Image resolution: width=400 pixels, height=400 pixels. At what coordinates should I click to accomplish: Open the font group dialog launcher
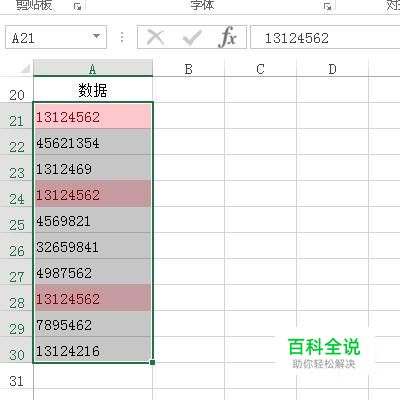point(327,6)
